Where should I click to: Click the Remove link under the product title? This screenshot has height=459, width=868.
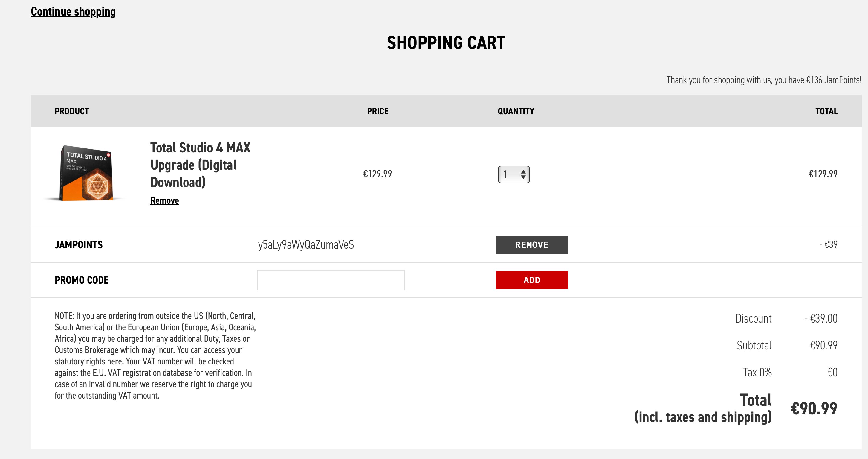(x=164, y=201)
